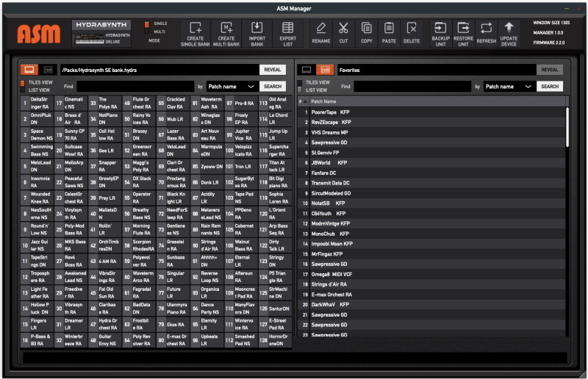Open the Import Bank tool

257,33
